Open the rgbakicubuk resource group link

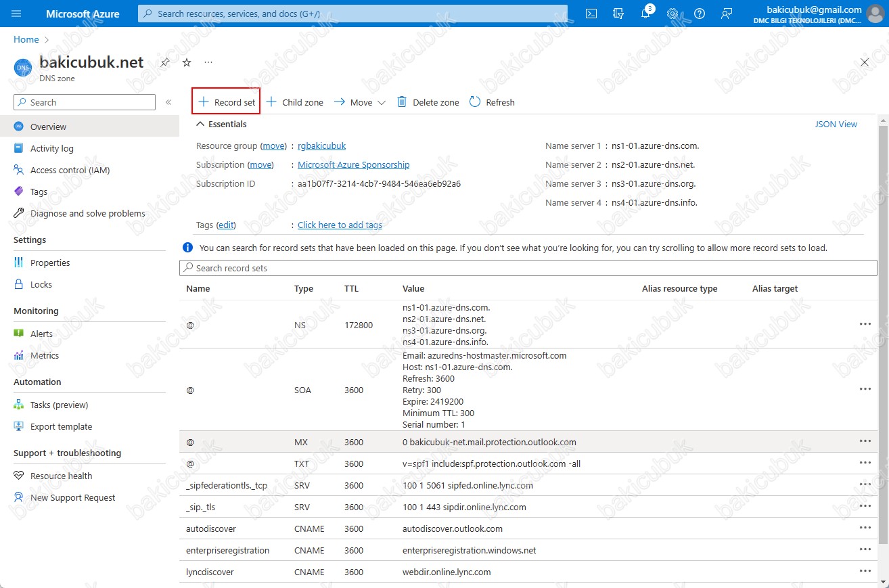[322, 145]
